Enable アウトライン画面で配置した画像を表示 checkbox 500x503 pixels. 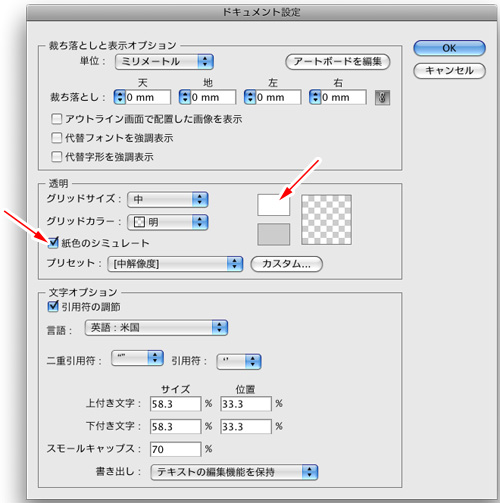[56, 119]
